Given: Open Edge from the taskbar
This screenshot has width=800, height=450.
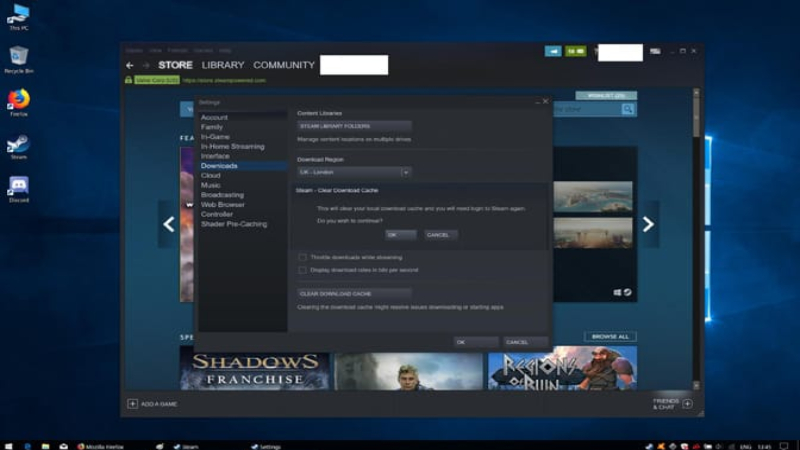Looking at the screenshot, I should (28, 446).
